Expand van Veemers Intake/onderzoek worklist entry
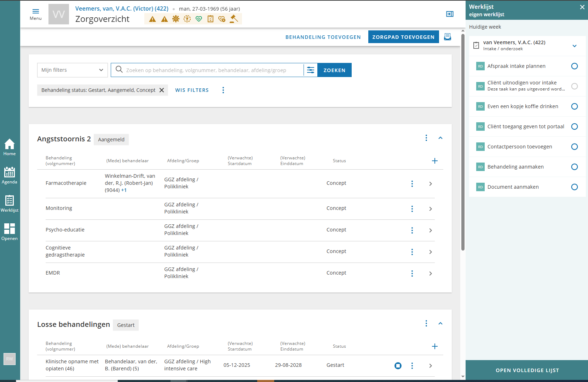Image resolution: width=588 pixels, height=382 pixels. [575, 46]
